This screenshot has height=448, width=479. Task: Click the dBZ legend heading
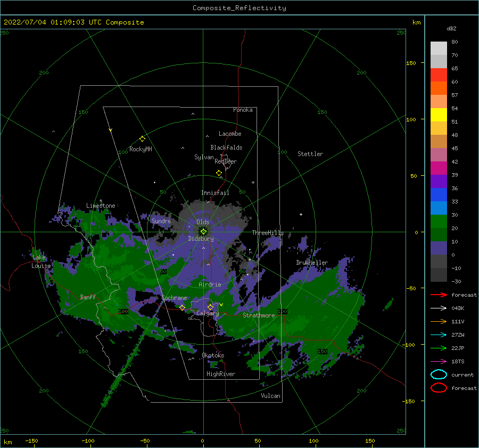click(451, 29)
